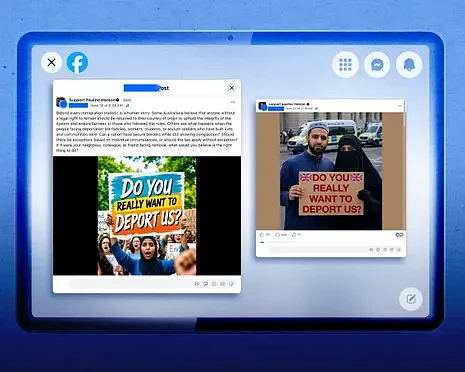Open the notifications bell
The height and width of the screenshot is (372, 465).
click(x=409, y=65)
